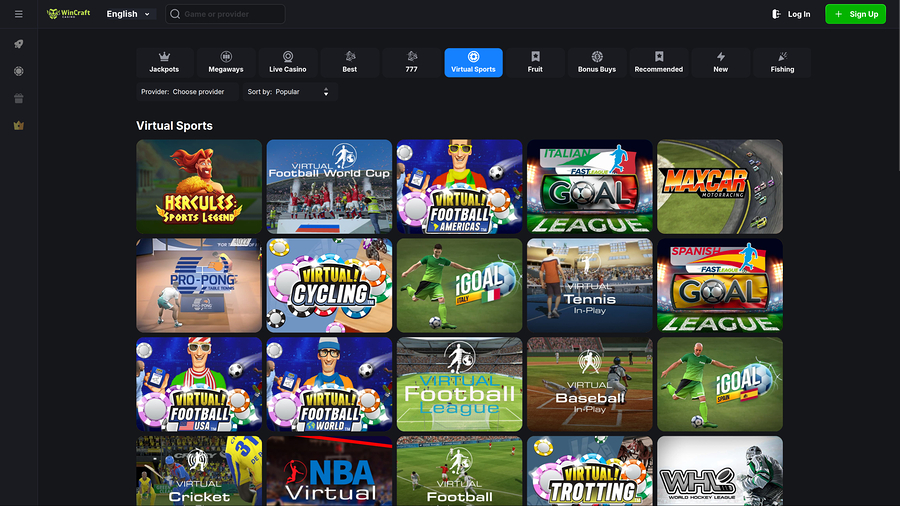Click the casino chip icon in the sidebar

click(18, 71)
